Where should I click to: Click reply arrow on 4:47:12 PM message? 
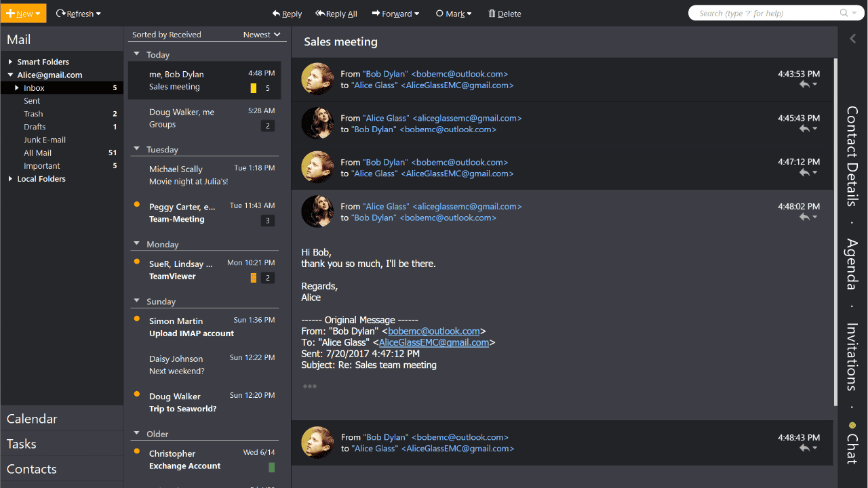tap(804, 173)
